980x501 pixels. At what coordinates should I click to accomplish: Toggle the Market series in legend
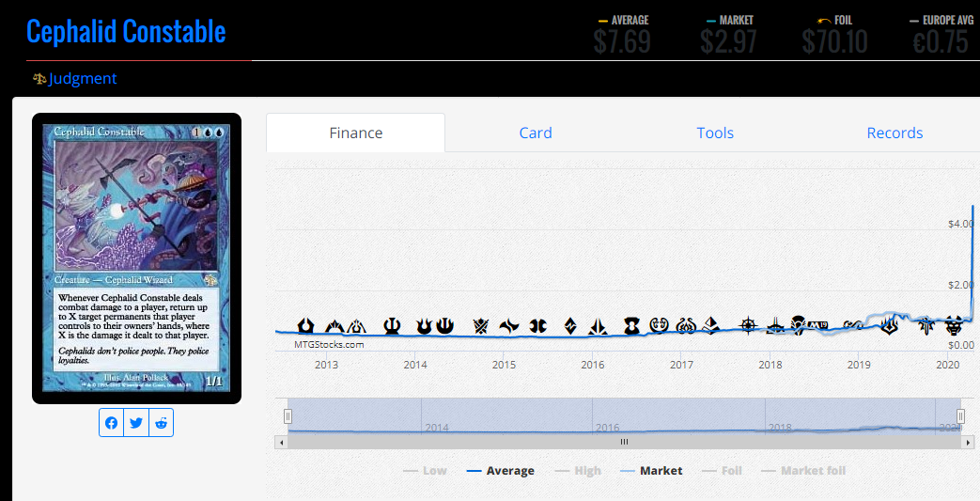650,471
